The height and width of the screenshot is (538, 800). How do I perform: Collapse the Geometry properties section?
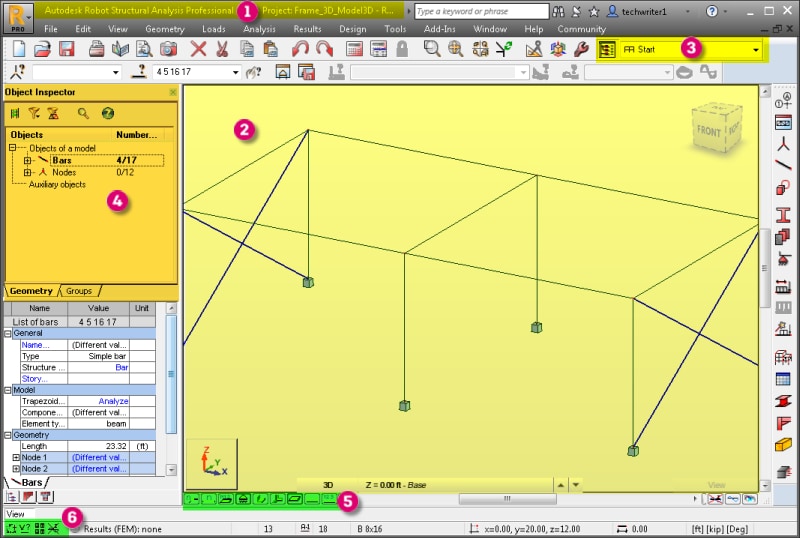[x=8, y=435]
